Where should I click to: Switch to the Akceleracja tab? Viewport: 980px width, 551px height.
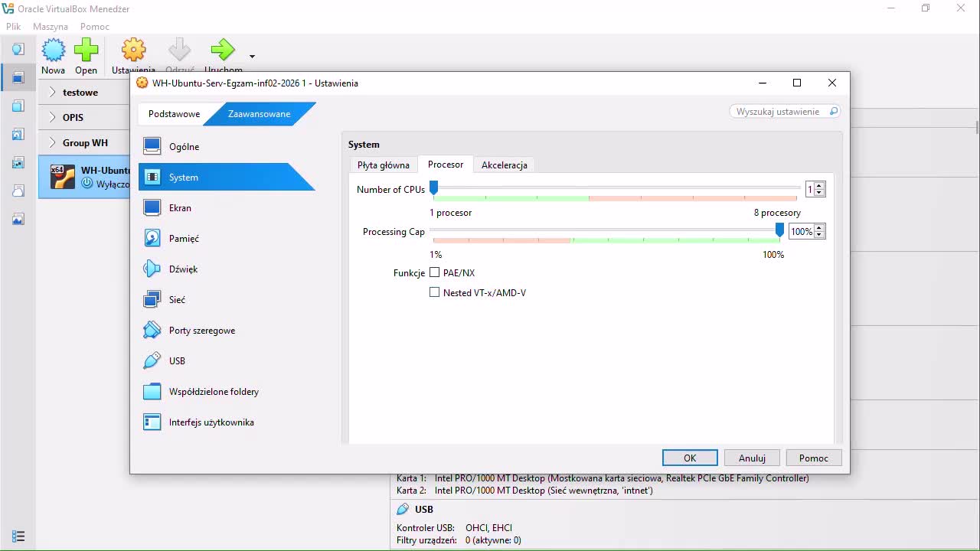pyautogui.click(x=504, y=165)
